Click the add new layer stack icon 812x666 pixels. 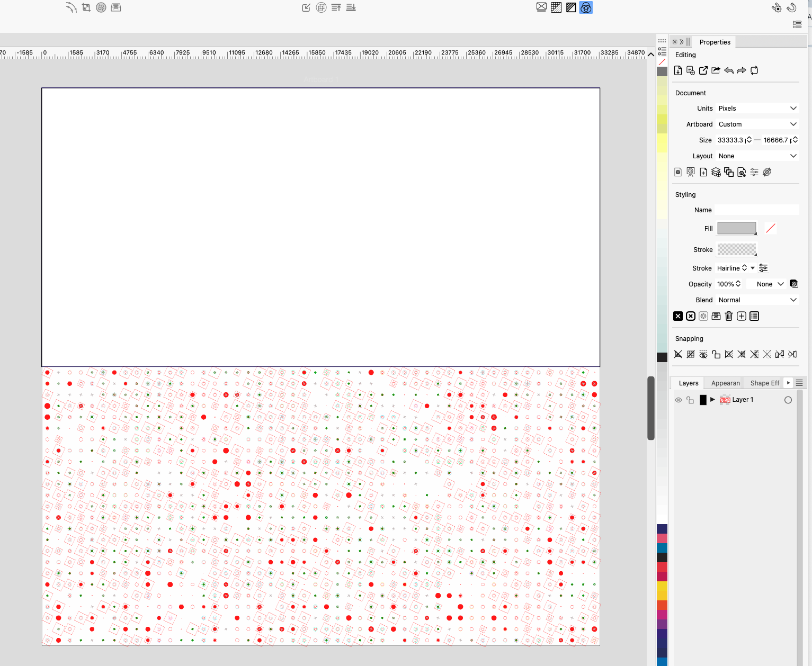716,172
